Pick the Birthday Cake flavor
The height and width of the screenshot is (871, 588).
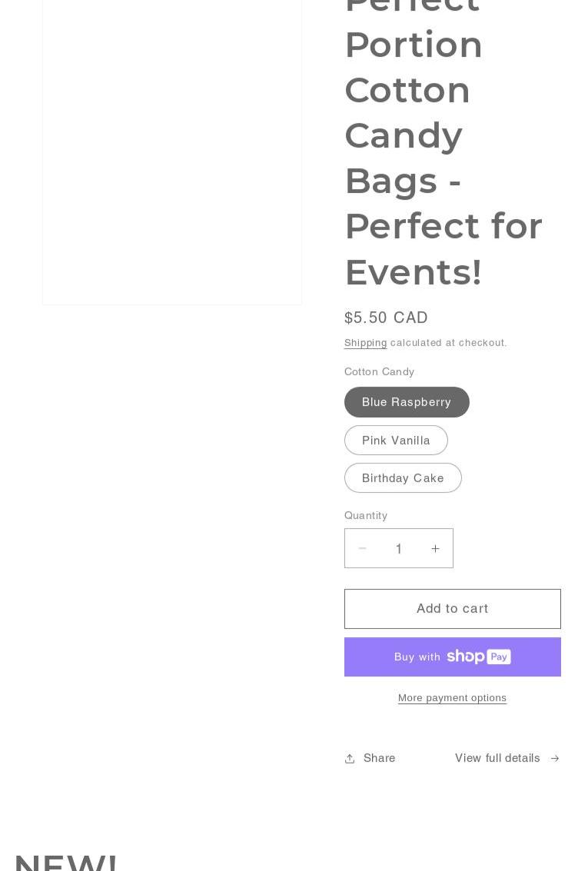(403, 478)
